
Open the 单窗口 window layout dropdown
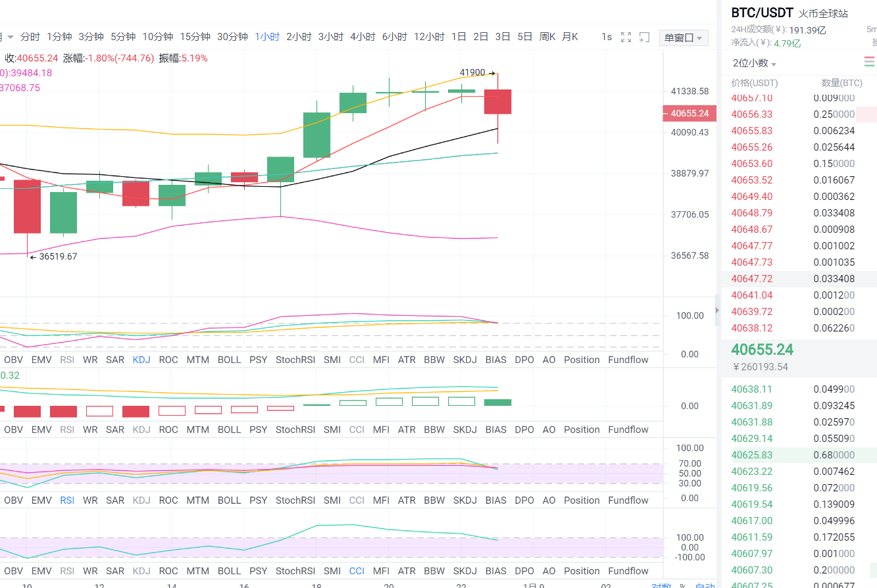point(683,38)
